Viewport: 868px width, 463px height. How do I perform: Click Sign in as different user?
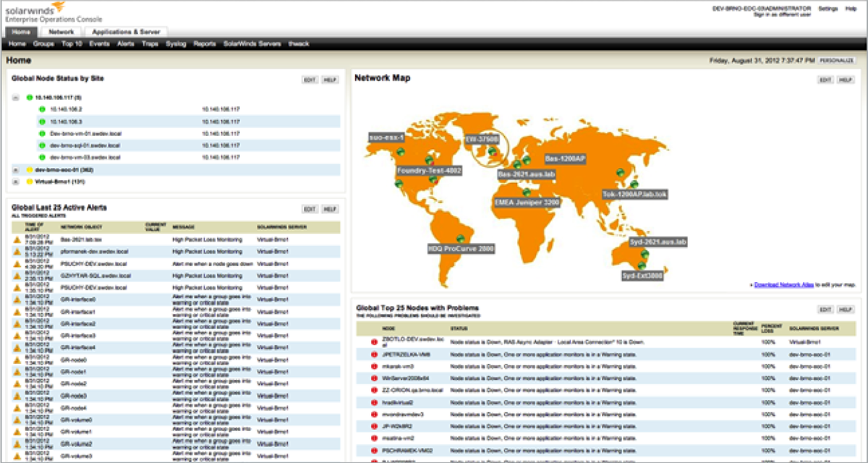781,14
